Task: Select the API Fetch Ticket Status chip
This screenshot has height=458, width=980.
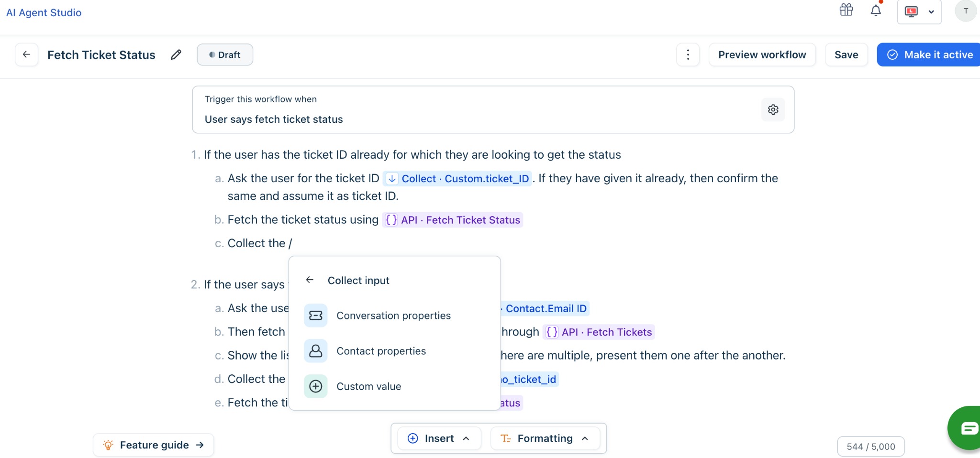Action: pyautogui.click(x=453, y=220)
